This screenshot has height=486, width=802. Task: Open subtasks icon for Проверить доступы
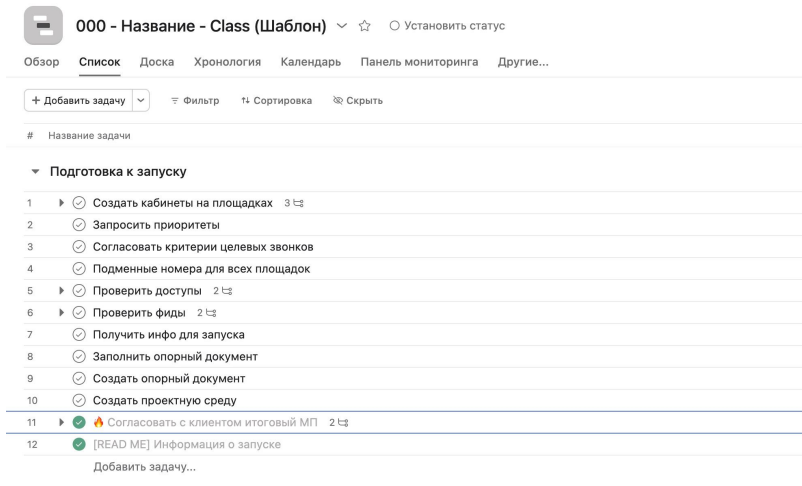tap(227, 291)
